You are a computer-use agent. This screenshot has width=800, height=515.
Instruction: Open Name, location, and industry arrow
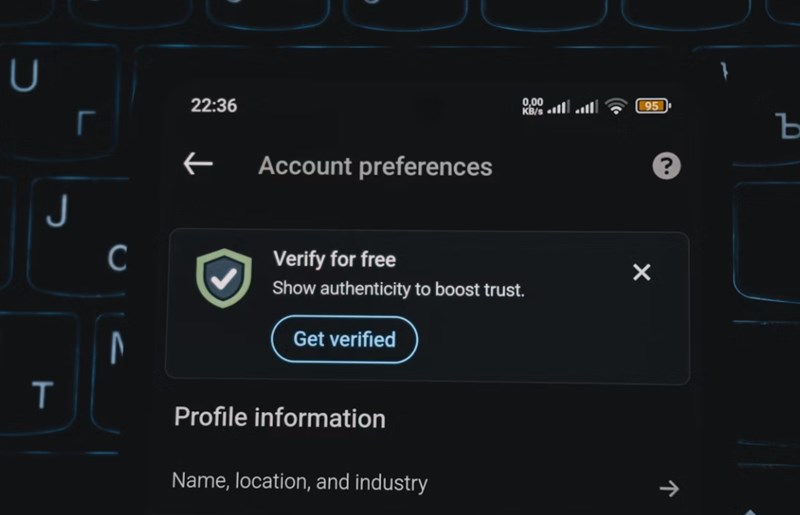(669, 488)
